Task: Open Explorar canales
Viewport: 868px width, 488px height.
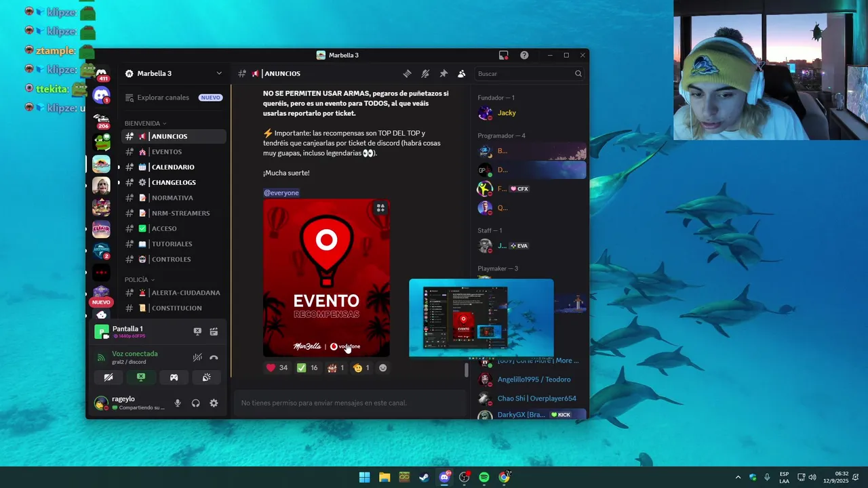Action: point(174,98)
